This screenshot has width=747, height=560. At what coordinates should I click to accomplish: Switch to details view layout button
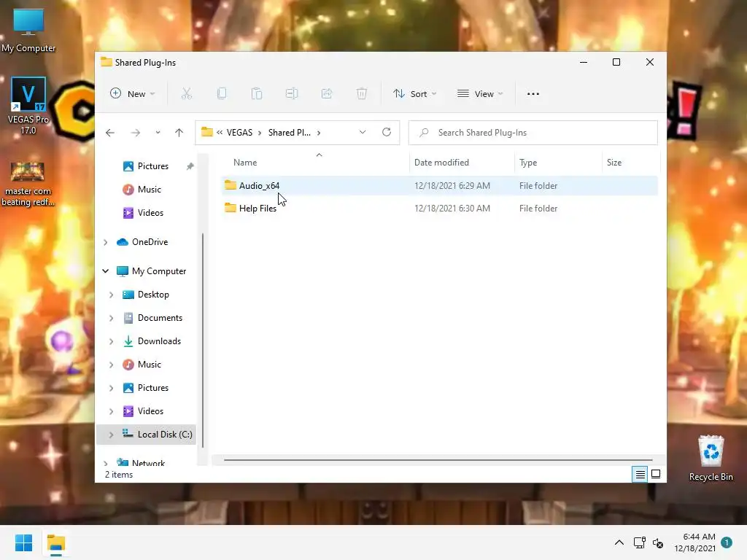(640, 474)
